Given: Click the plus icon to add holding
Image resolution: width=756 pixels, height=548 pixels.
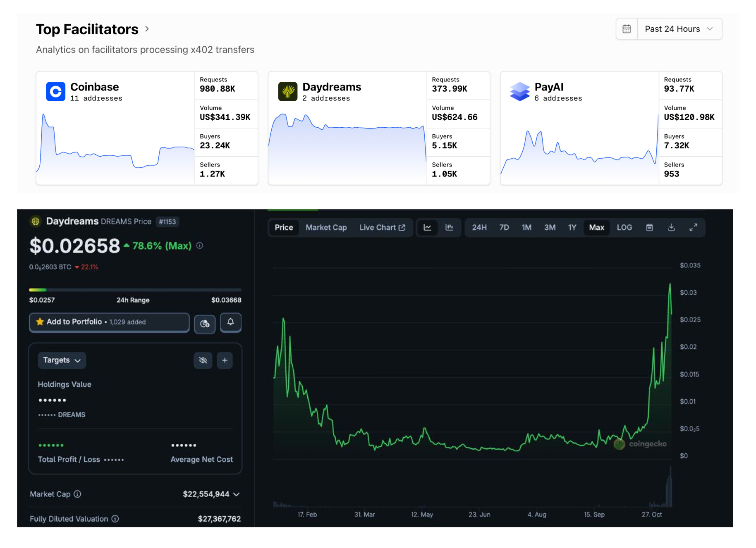Looking at the screenshot, I should (225, 360).
